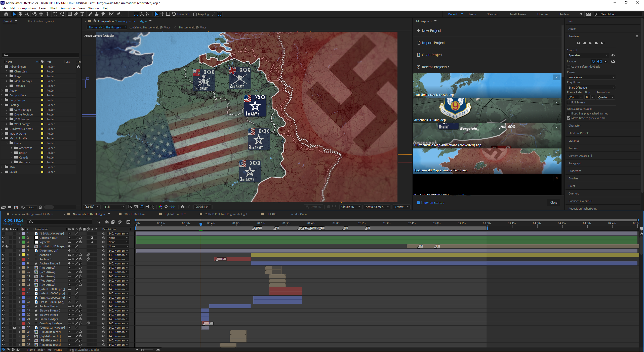Select the Horizontal Type tool

[82, 14]
